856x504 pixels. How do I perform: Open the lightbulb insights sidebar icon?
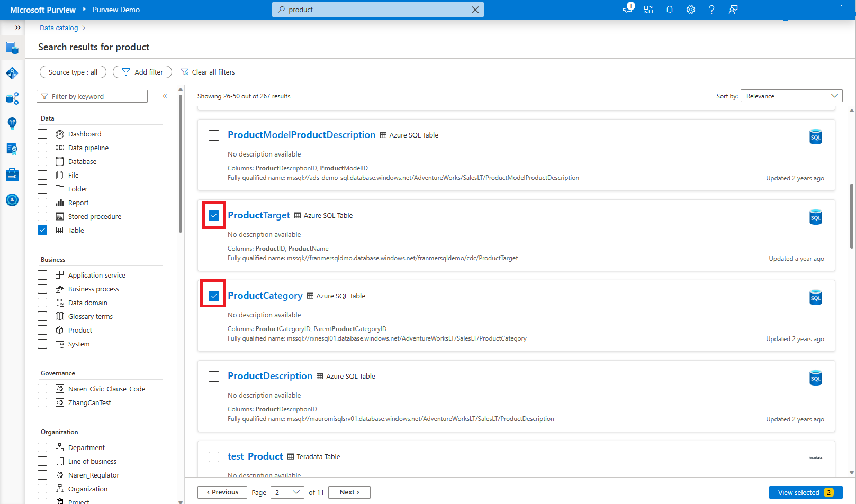(12, 123)
